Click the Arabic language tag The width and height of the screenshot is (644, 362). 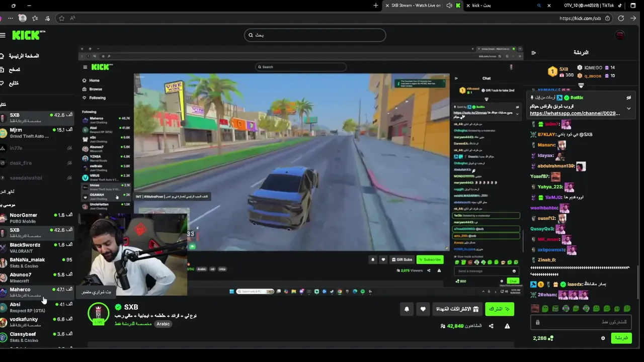point(163,324)
